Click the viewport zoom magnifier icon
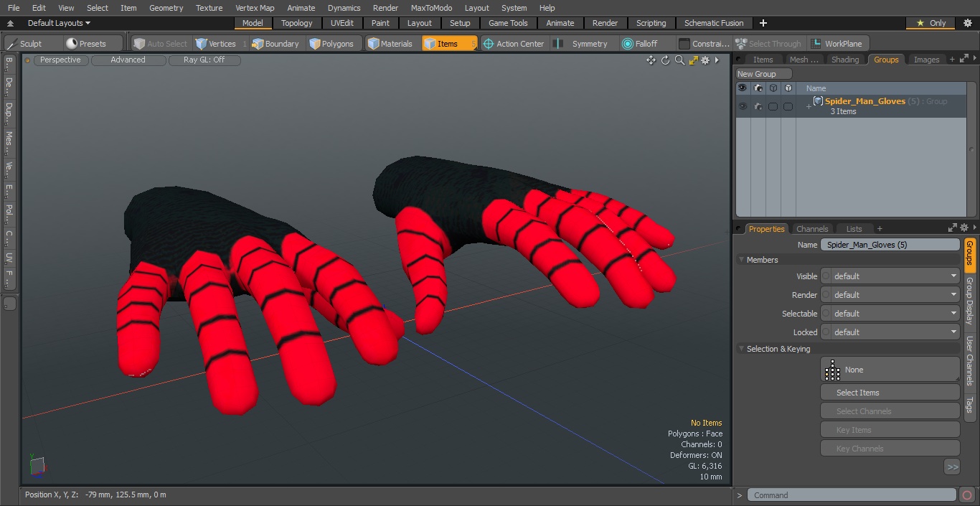Screen dimensions: 980x506 click(x=679, y=60)
